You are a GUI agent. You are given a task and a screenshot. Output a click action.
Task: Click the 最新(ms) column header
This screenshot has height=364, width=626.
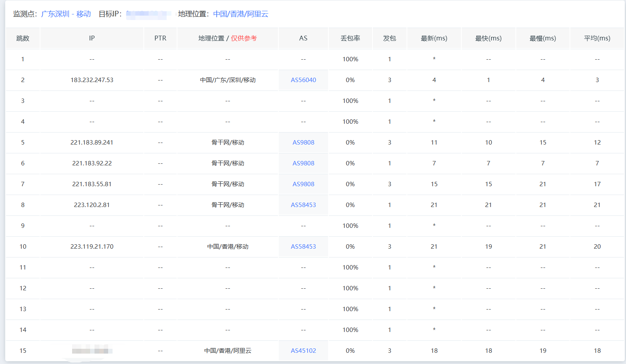tap(434, 38)
